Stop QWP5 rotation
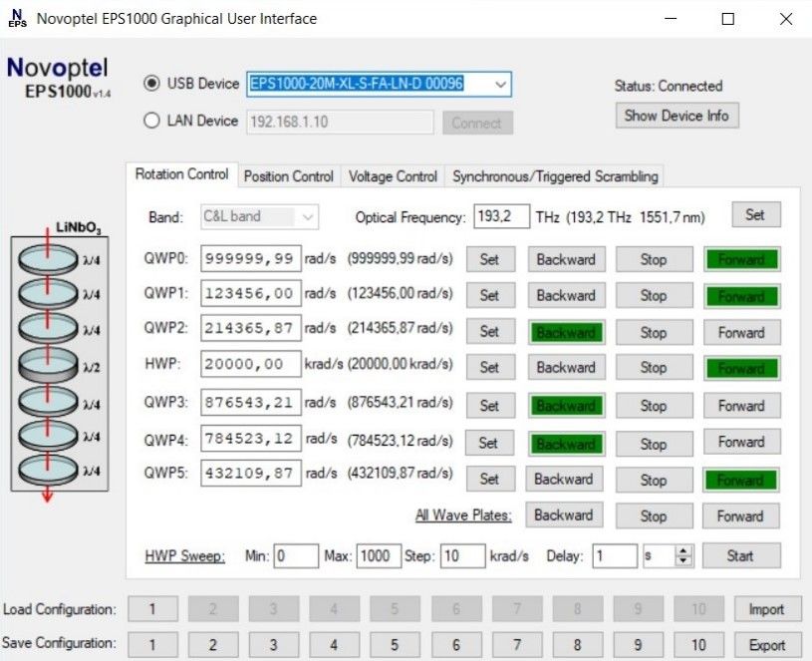The height and width of the screenshot is (661, 812). [654, 481]
